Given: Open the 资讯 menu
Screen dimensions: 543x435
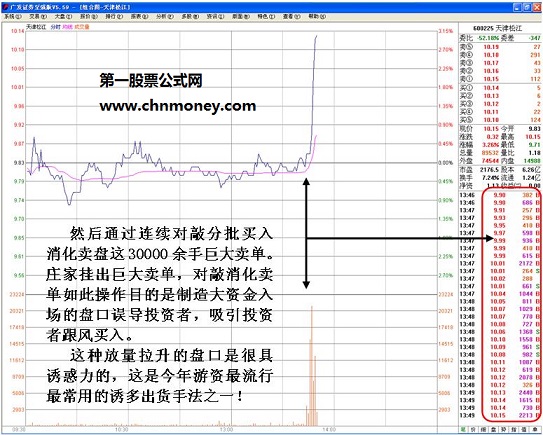Looking at the screenshot, I should 215,16.
